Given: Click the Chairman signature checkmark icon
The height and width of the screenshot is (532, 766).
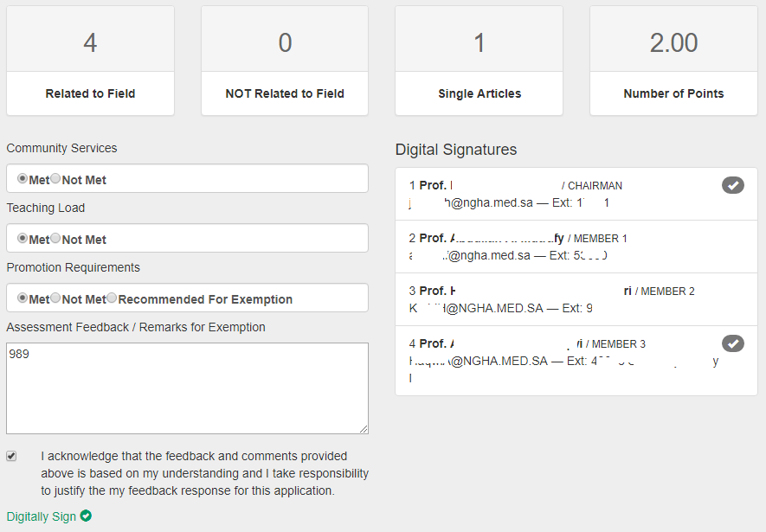Looking at the screenshot, I should [x=733, y=185].
